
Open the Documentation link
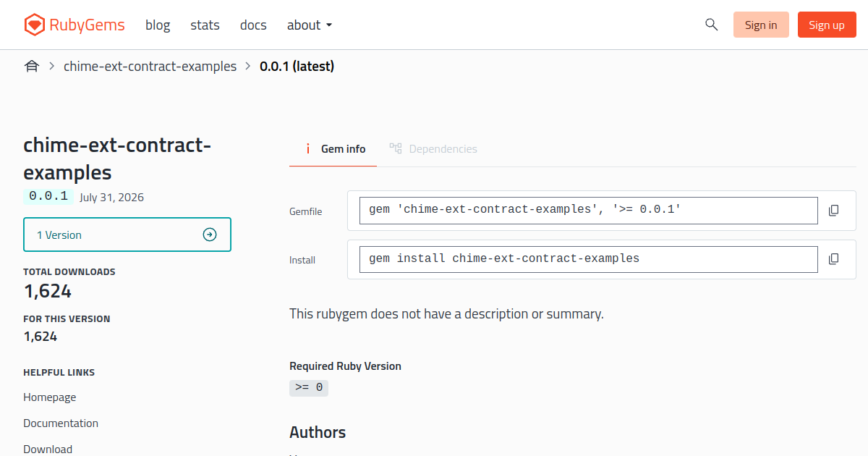coord(61,423)
